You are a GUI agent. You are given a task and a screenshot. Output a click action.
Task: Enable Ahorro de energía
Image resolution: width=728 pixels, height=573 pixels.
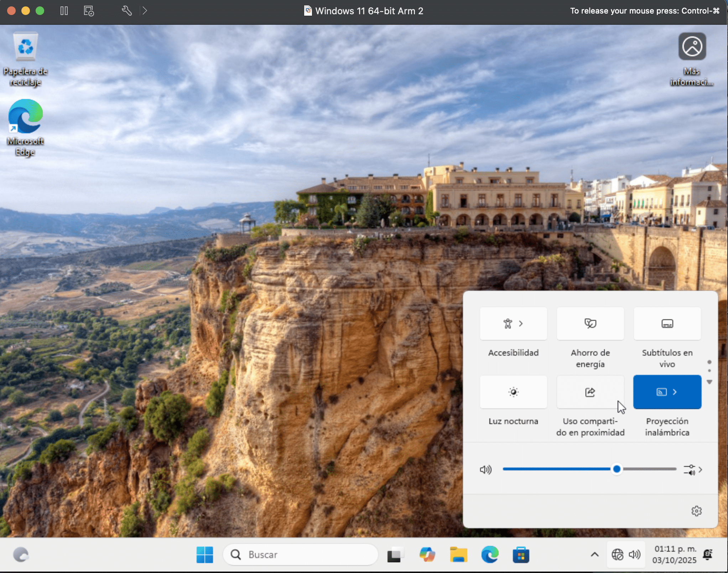click(x=590, y=324)
